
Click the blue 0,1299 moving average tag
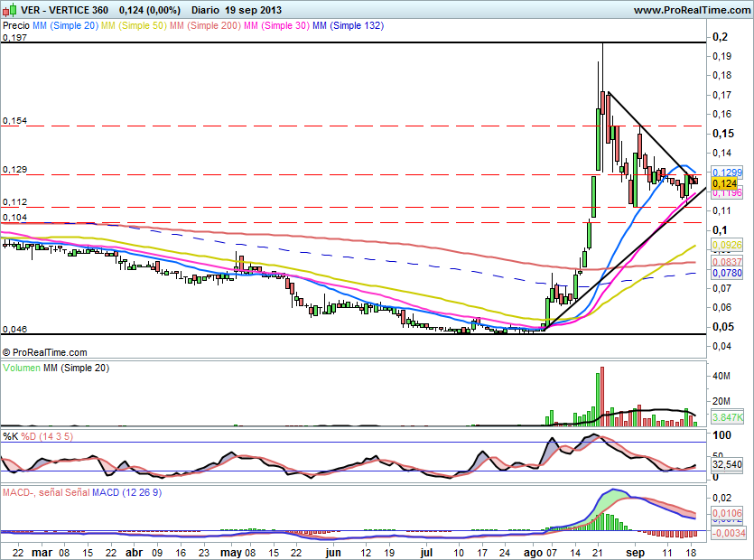[x=727, y=172]
